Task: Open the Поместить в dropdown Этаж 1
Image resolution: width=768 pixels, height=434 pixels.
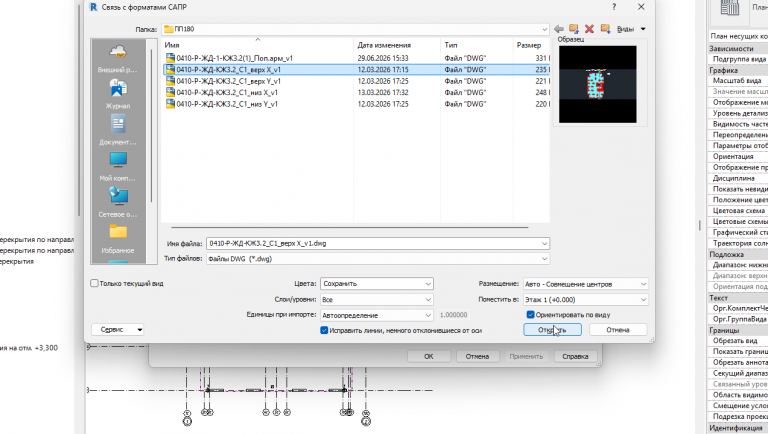Action: pos(585,299)
